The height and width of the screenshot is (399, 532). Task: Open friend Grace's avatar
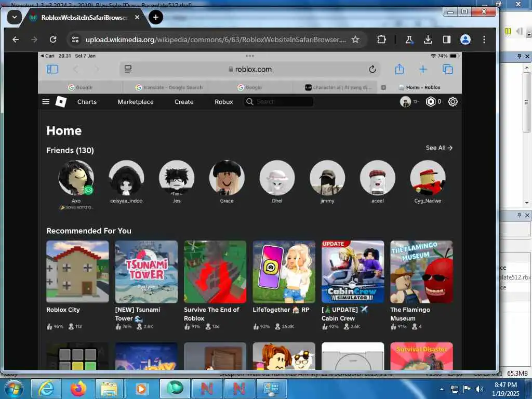click(227, 178)
